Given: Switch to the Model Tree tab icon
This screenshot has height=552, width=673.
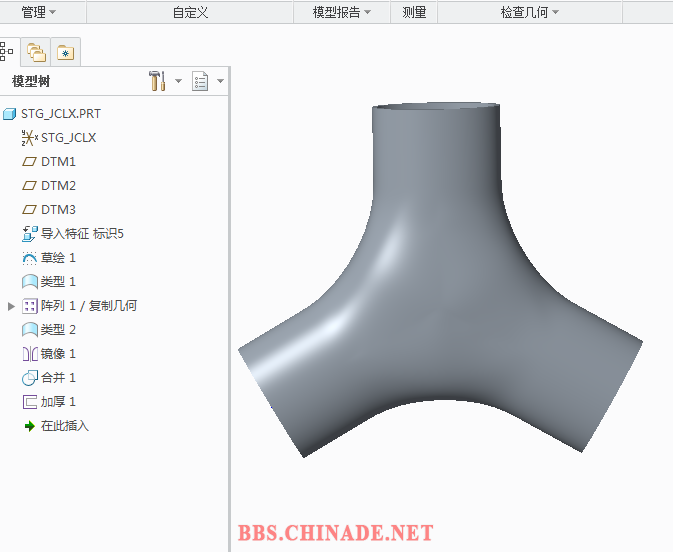Looking at the screenshot, I should (x=6, y=51).
